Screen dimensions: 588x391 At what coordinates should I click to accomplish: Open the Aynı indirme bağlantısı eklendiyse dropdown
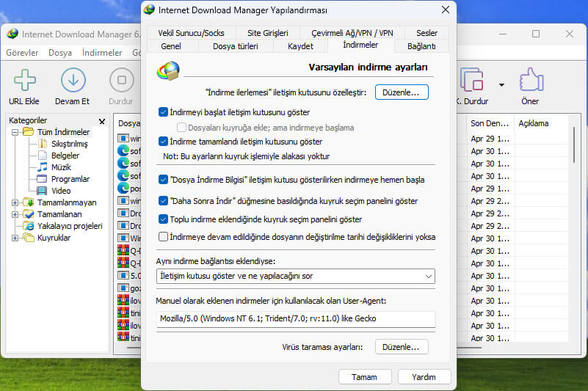coord(296,277)
